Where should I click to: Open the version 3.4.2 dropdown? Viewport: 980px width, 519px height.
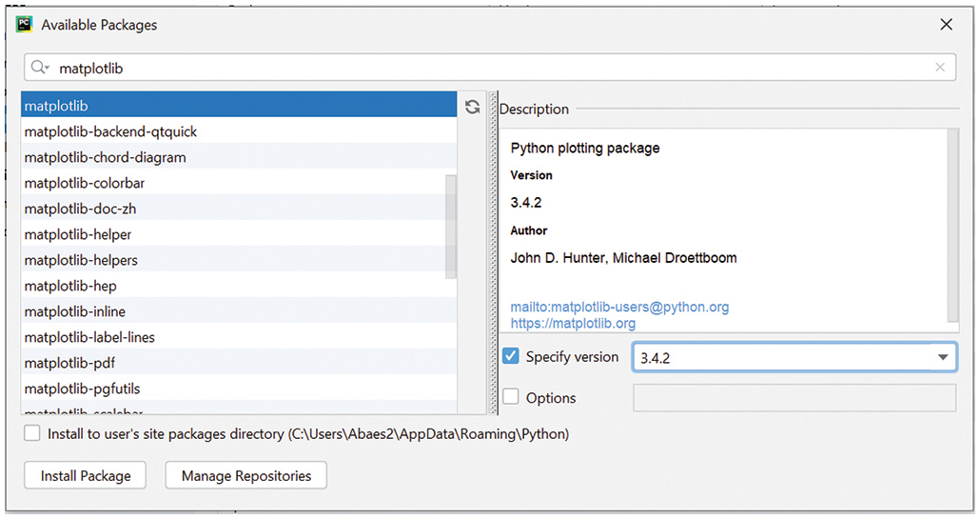click(x=942, y=357)
